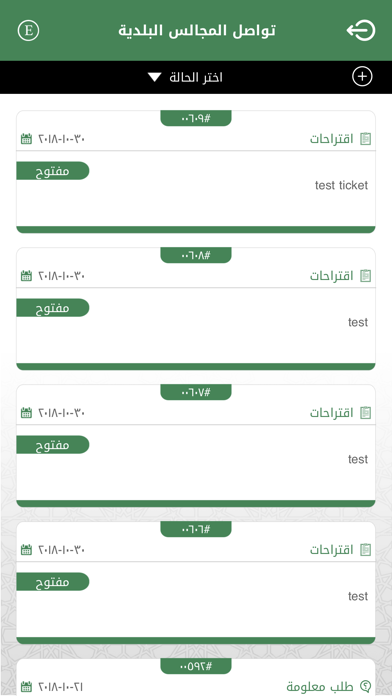Click clipboard icon on ticket #0609
This screenshot has width=392, height=696.
click(x=365, y=139)
